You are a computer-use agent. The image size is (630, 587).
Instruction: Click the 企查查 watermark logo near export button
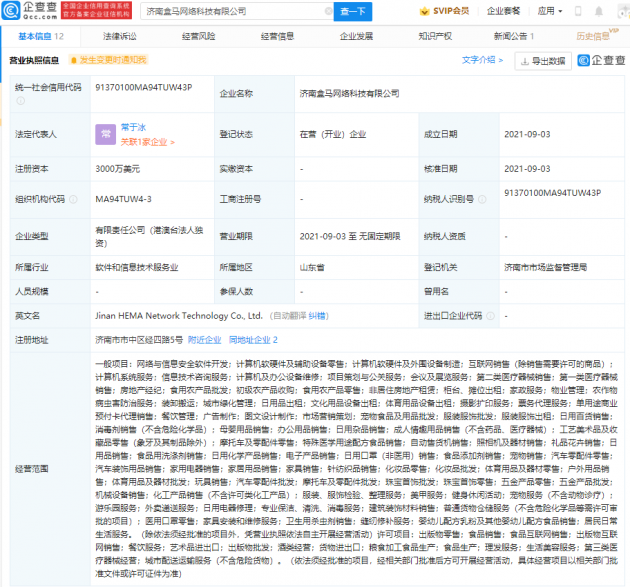pyautogui.click(x=601, y=60)
